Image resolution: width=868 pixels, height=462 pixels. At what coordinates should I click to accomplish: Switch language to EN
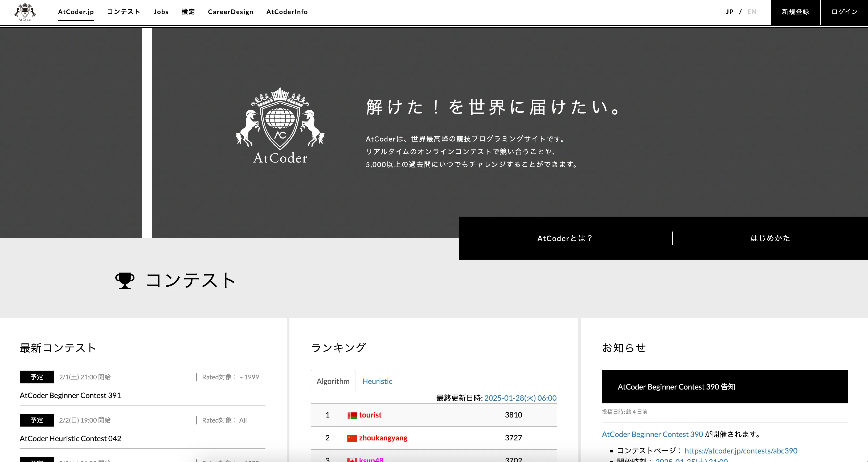pyautogui.click(x=752, y=12)
